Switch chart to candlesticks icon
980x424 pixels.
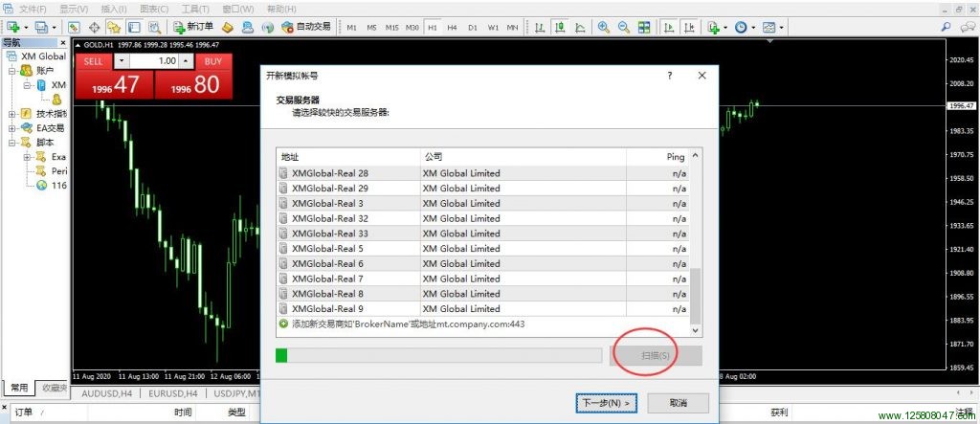pyautogui.click(x=560, y=27)
